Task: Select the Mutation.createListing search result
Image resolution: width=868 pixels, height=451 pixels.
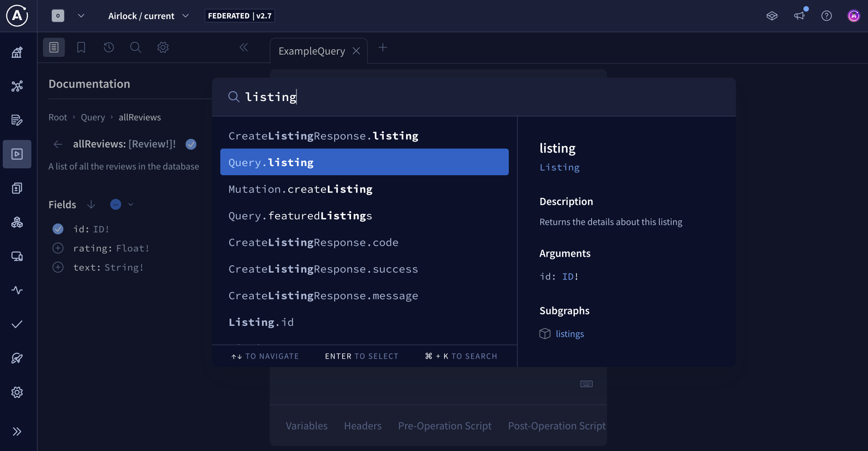Action: point(300,189)
